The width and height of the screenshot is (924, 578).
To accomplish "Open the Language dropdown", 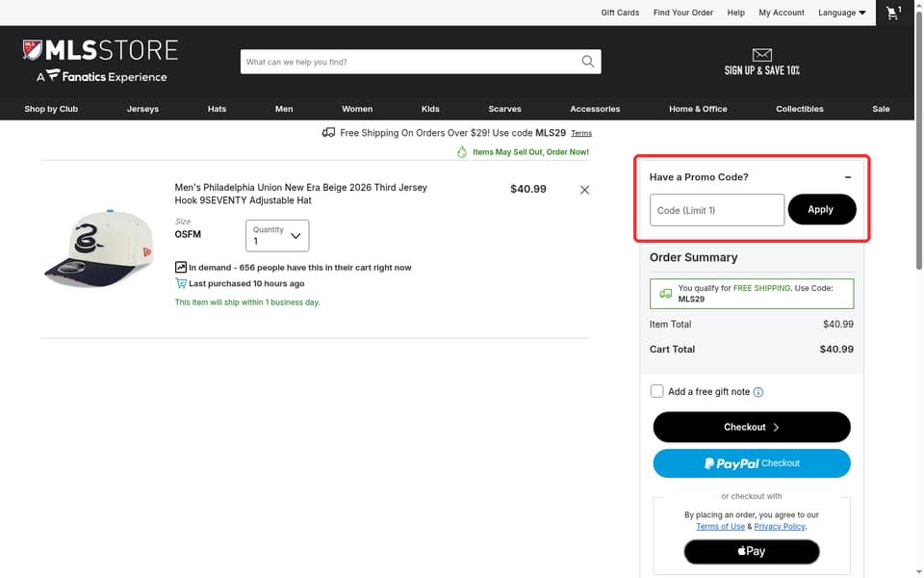I will pyautogui.click(x=841, y=13).
